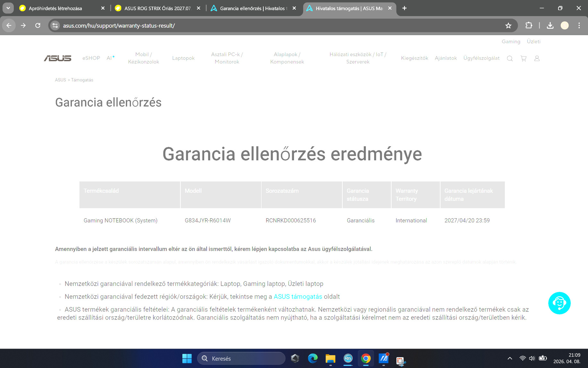Select the serial number RCNRKD000625516
This screenshot has width=588, height=368.
(291, 220)
